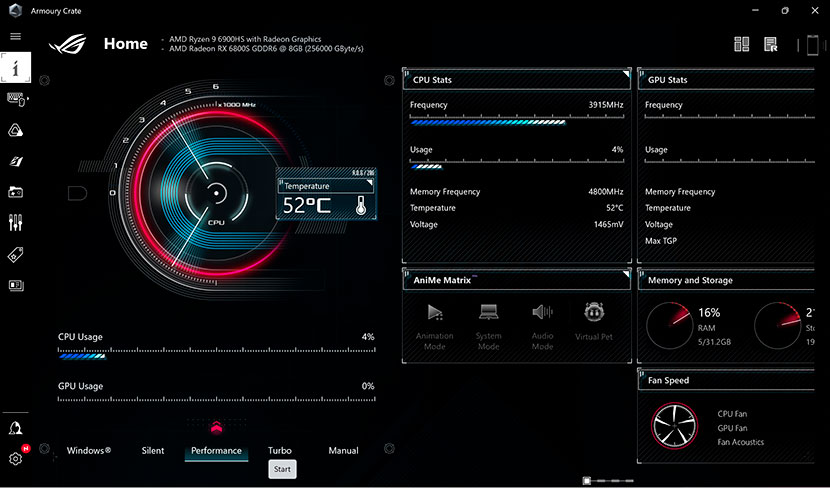The image size is (830, 488).
Task: Click the fan wheel icon in Fan Speed
Action: (x=674, y=426)
